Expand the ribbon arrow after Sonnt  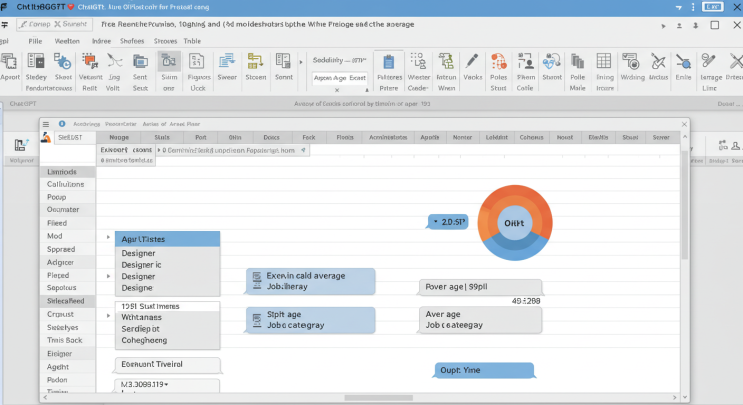(x=300, y=62)
